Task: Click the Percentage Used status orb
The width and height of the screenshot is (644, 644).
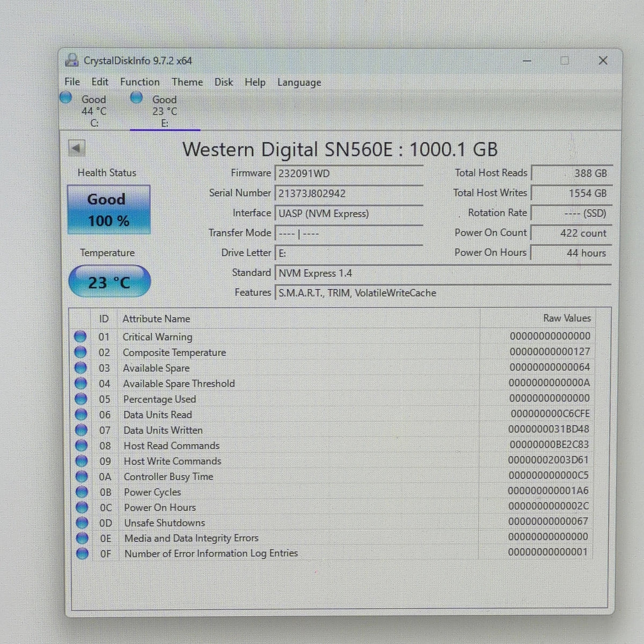Action: click(81, 399)
